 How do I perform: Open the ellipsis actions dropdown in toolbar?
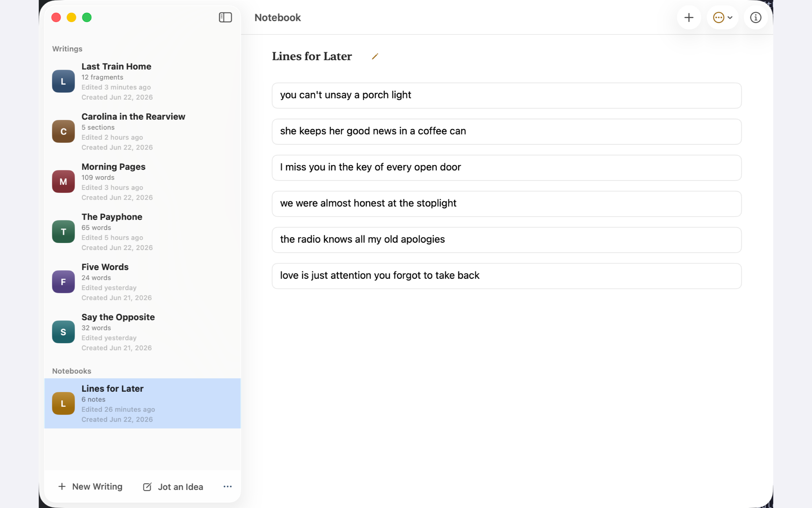point(722,17)
